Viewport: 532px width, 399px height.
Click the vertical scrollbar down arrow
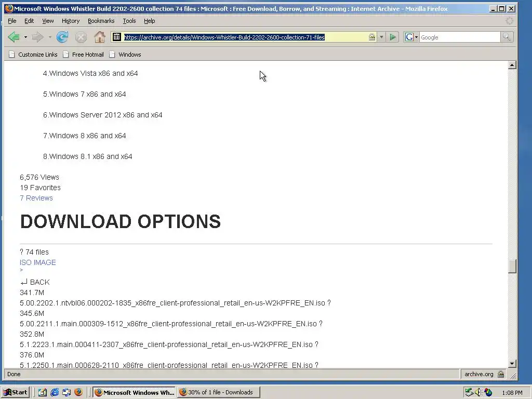pyautogui.click(x=512, y=363)
